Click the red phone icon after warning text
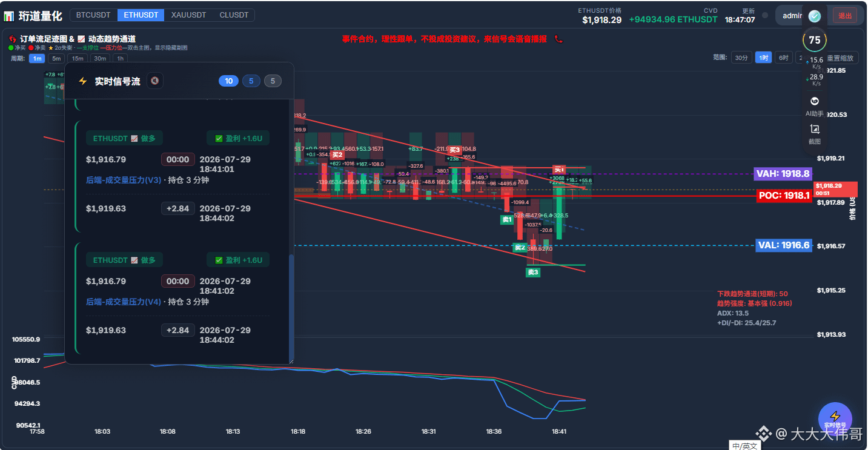The width and height of the screenshot is (868, 450). (558, 39)
